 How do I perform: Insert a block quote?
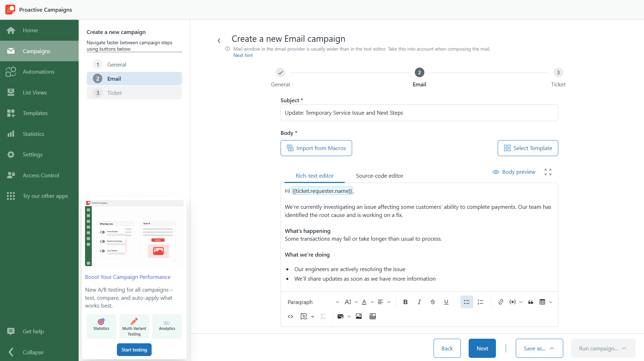click(531, 302)
